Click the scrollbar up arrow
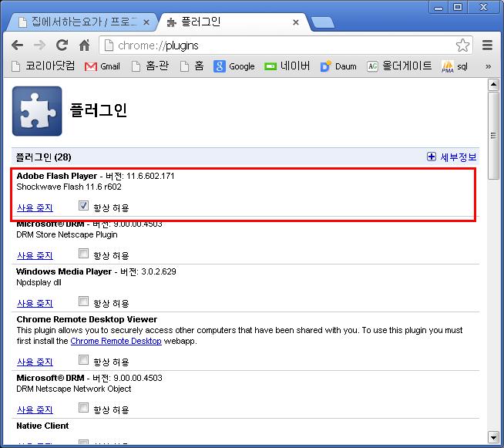This screenshot has width=504, height=448. coord(493,85)
